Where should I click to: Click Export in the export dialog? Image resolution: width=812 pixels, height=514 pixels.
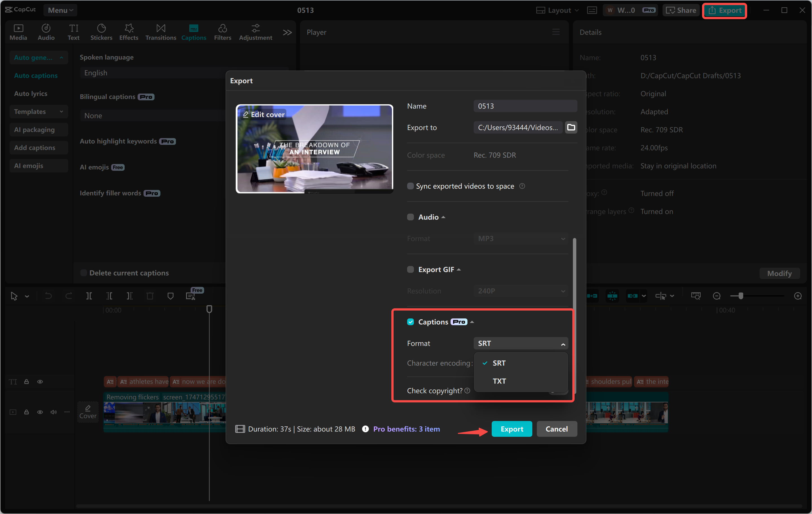pos(511,429)
